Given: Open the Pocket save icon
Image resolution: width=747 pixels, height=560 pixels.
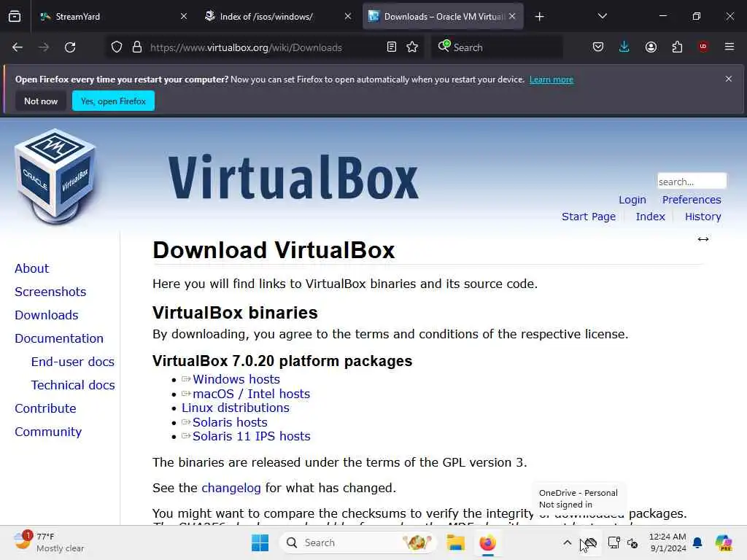Looking at the screenshot, I should pyautogui.click(x=598, y=47).
